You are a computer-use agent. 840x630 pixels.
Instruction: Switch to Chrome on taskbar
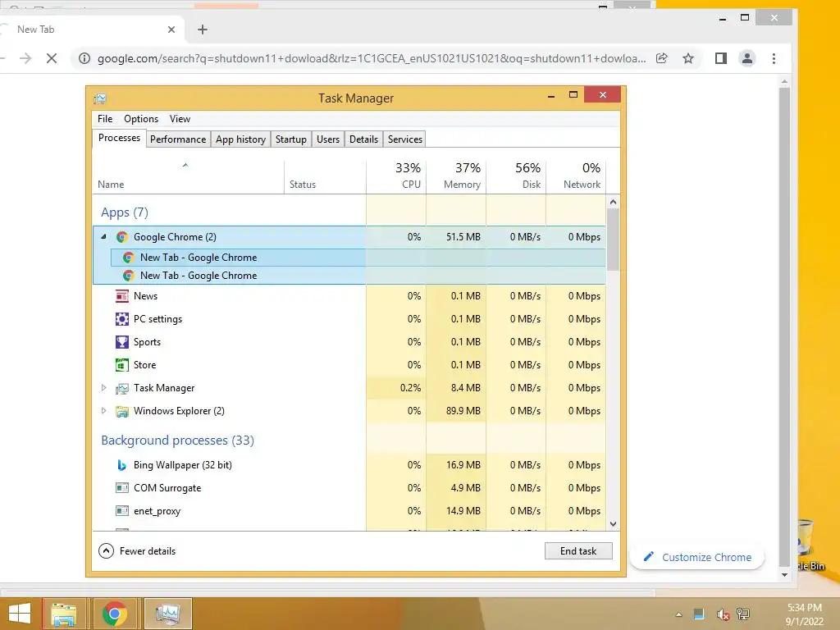click(114, 614)
